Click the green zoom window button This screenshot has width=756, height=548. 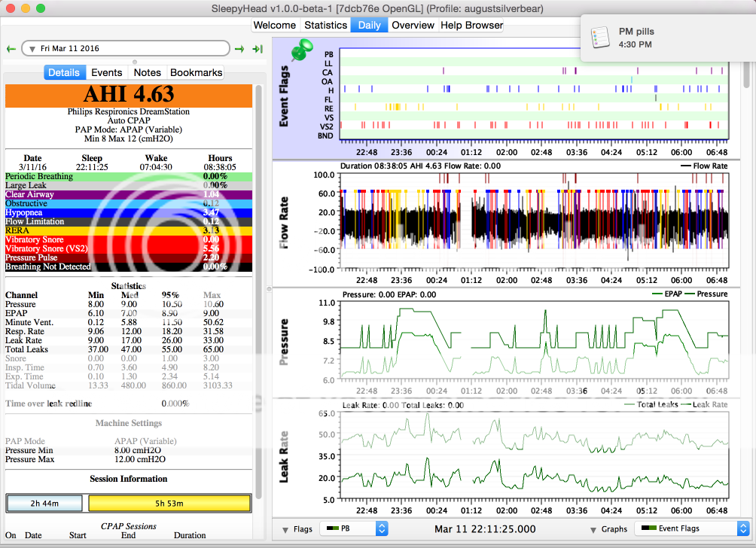(40, 8)
